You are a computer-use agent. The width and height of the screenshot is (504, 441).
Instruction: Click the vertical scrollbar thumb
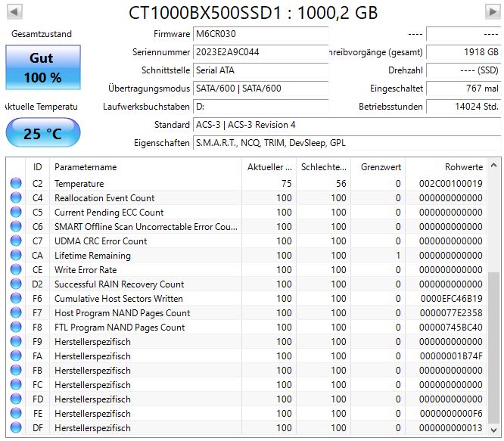tap(493, 348)
